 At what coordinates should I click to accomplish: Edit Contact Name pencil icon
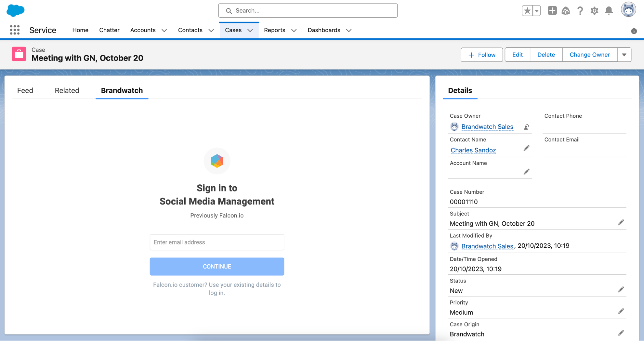tap(526, 148)
